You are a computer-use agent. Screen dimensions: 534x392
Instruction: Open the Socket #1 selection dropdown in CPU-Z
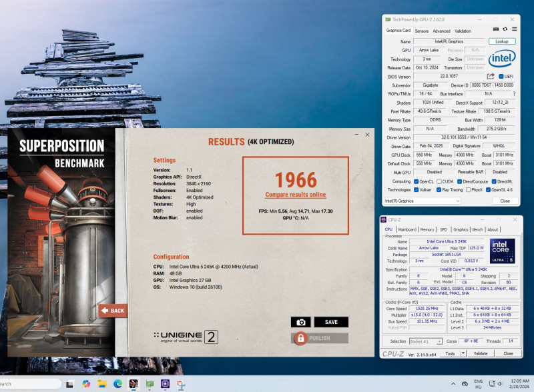426,341
